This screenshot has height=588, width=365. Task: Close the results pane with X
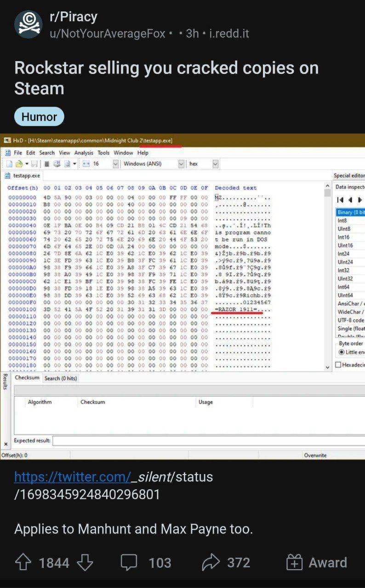pos(6,444)
